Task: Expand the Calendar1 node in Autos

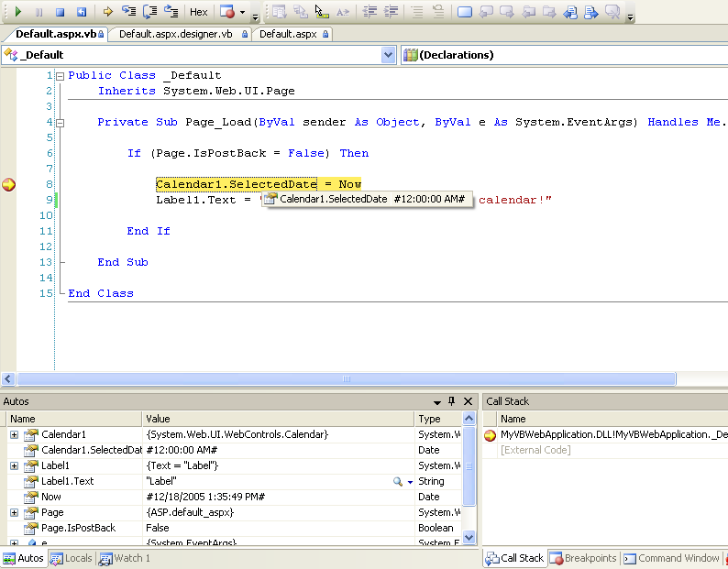Action: (x=14, y=434)
